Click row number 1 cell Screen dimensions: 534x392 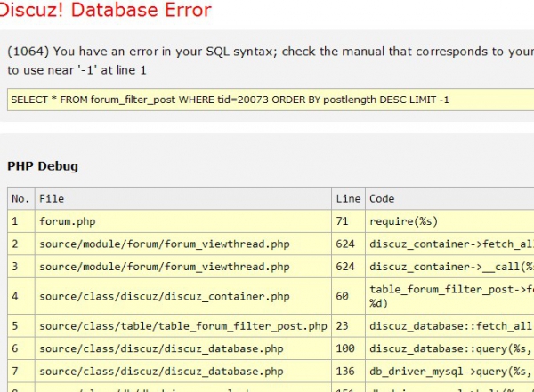coord(21,221)
